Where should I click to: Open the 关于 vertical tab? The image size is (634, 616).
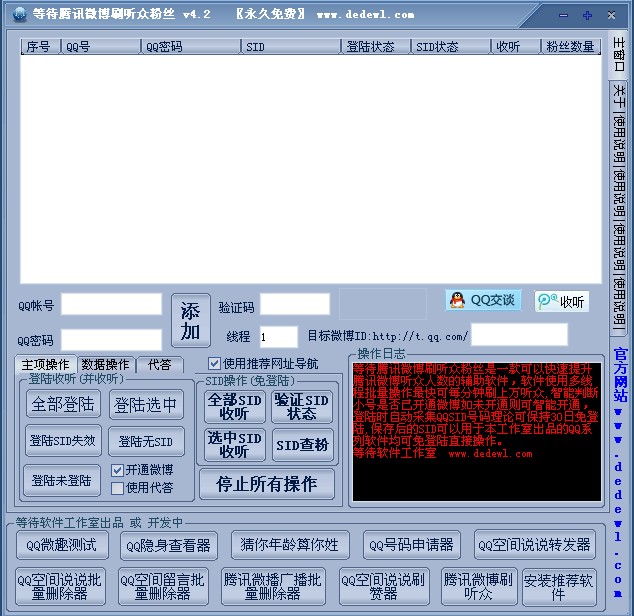pyautogui.click(x=619, y=96)
